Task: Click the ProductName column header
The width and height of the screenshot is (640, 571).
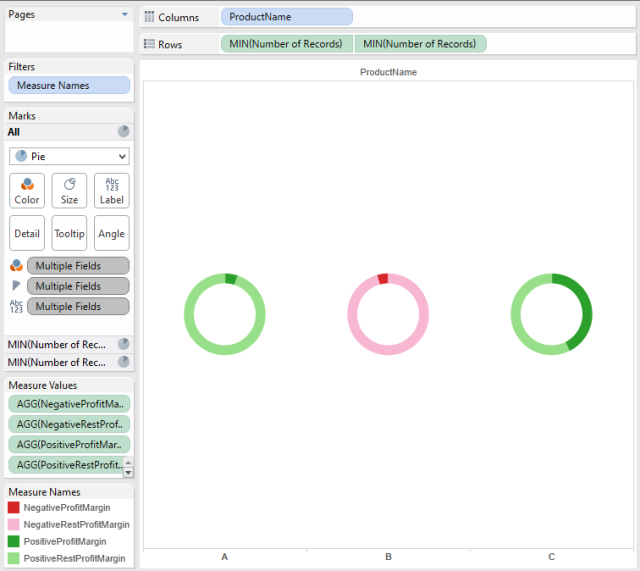Action: coord(388,72)
